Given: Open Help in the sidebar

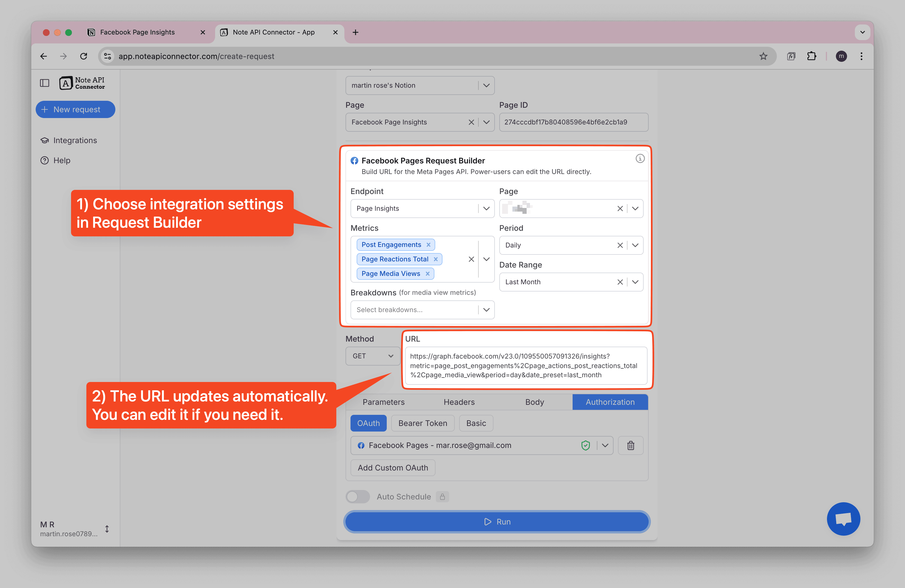Looking at the screenshot, I should pyautogui.click(x=55, y=160).
